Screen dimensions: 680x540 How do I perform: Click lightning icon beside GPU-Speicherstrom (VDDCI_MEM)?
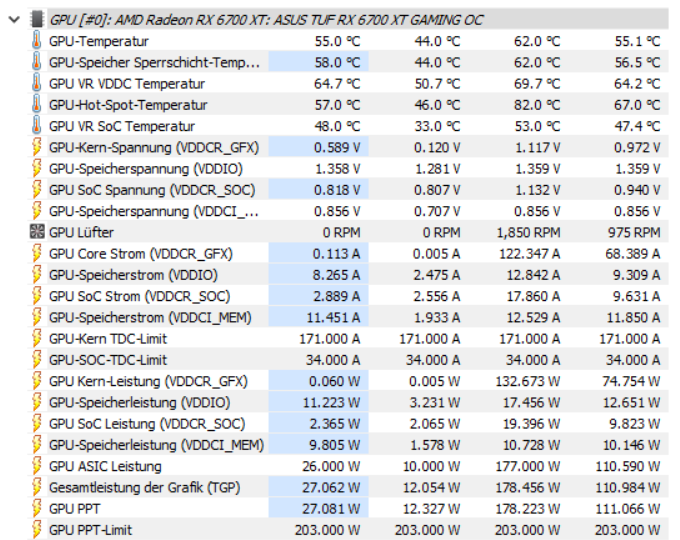tap(37, 317)
